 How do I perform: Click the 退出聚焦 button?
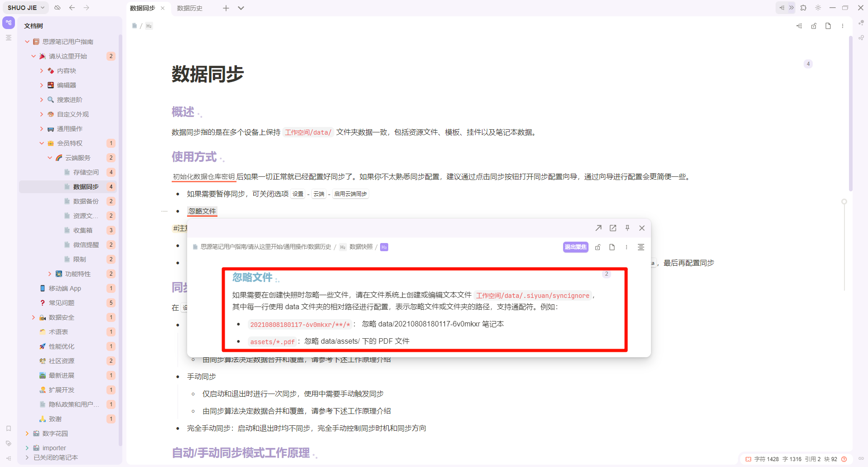[x=575, y=247]
